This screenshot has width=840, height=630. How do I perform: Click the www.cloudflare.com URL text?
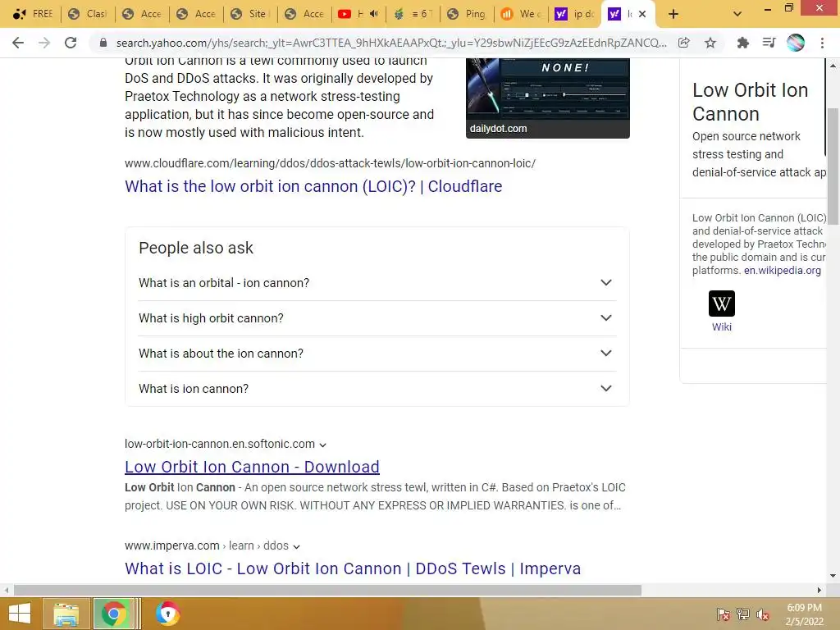[x=330, y=163]
